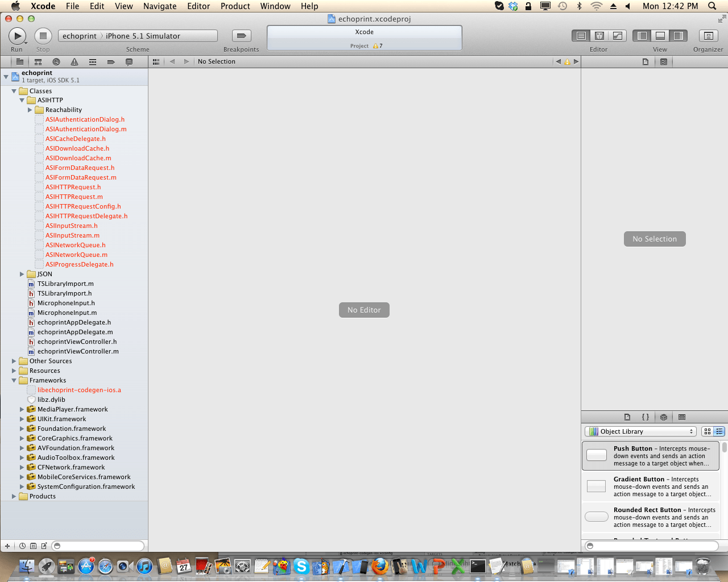Expand the Reachability folder
Screen dimensions: 728x582
[30, 110]
